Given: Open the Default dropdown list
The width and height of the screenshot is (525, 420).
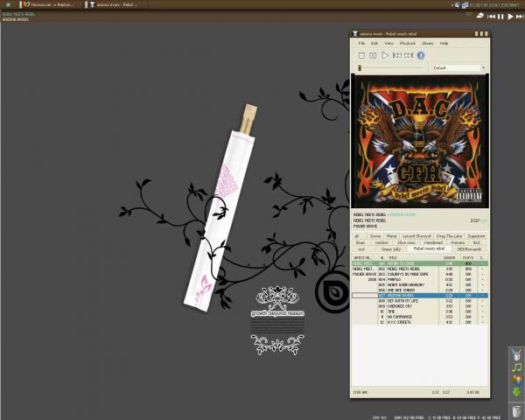Looking at the screenshot, I should click(x=458, y=67).
